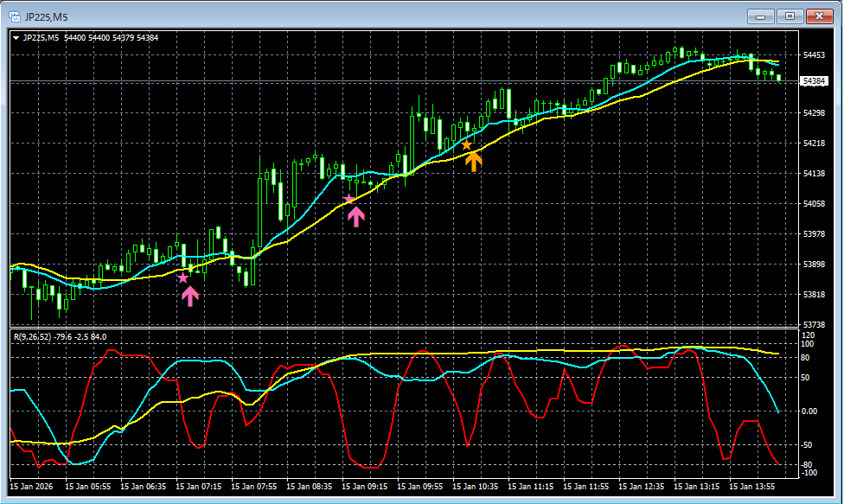The width and height of the screenshot is (844, 504).
Task: Click the 54058 price scale label
Action: [x=814, y=204]
